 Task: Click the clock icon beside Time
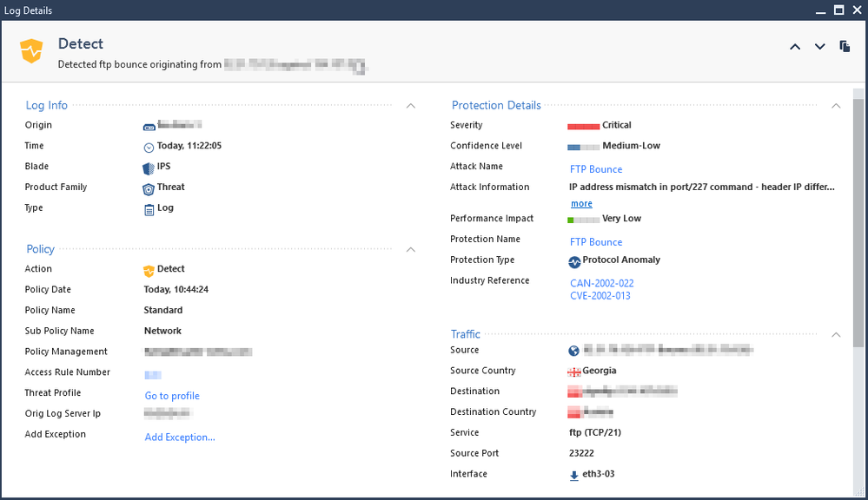(x=149, y=147)
